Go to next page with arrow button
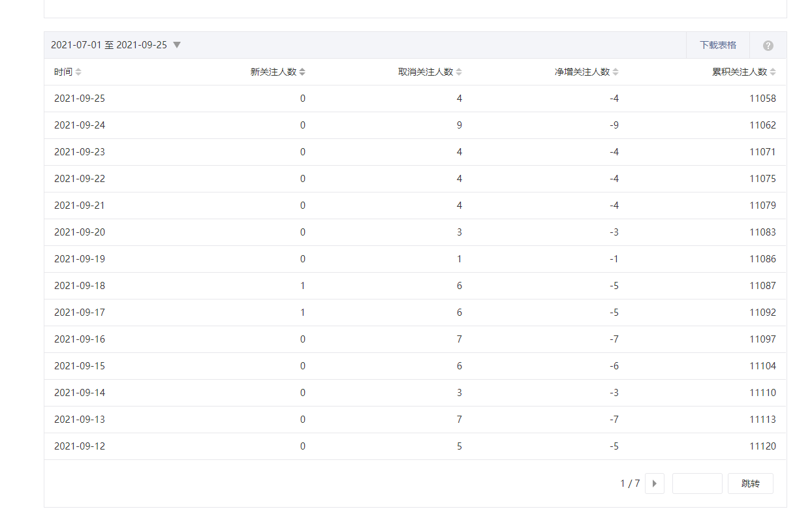This screenshot has height=522, width=812. tap(654, 484)
